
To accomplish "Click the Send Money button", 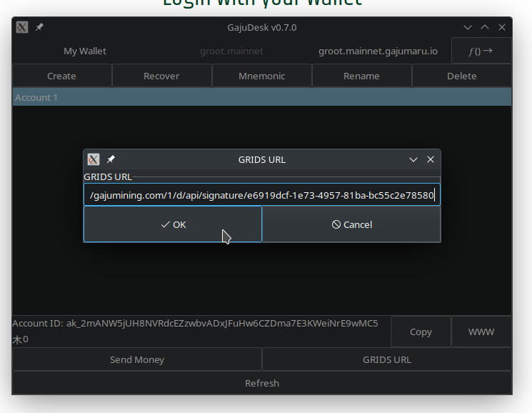I will click(x=137, y=359).
